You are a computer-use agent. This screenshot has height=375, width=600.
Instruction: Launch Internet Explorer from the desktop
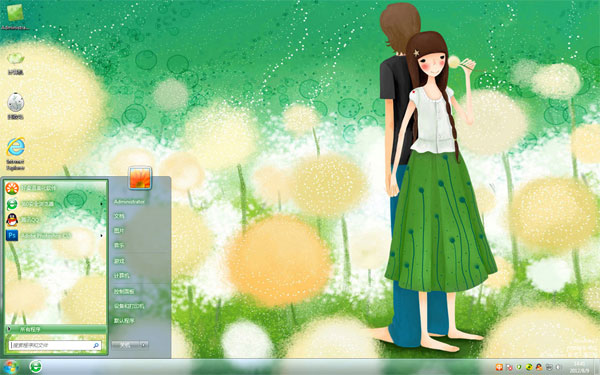[x=15, y=154]
